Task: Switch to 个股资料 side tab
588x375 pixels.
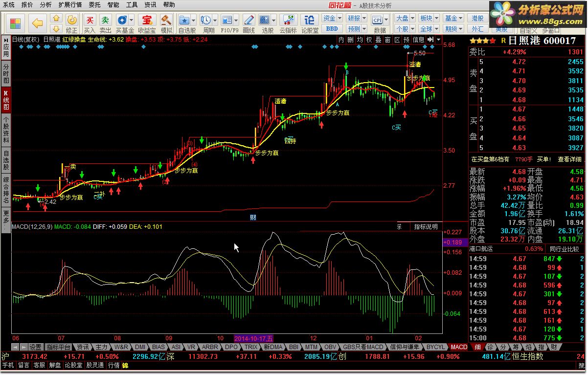Action: coord(6,130)
